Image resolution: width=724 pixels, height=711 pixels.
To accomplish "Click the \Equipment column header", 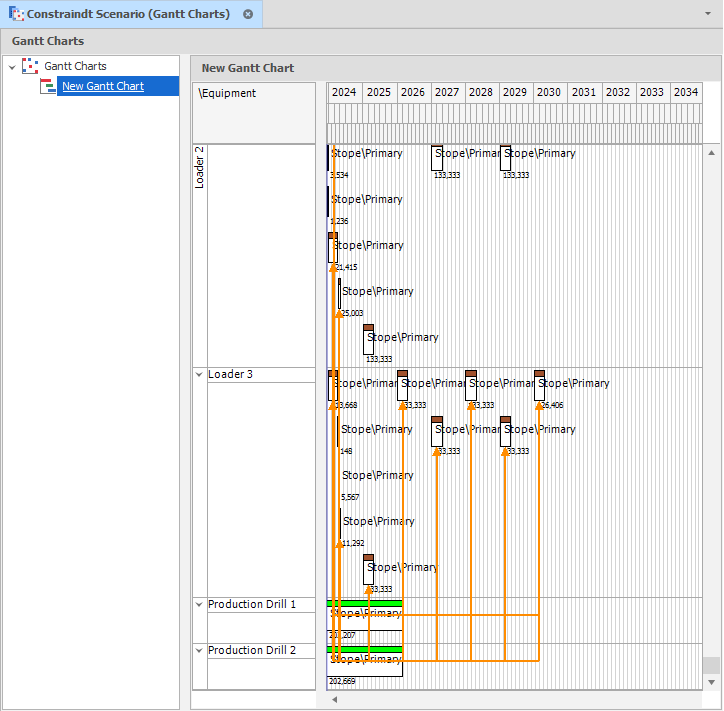I will [x=228, y=93].
